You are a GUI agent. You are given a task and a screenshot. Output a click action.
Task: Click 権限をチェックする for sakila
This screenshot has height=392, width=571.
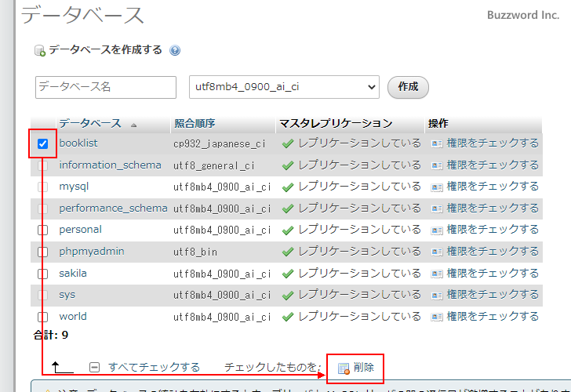(x=493, y=273)
